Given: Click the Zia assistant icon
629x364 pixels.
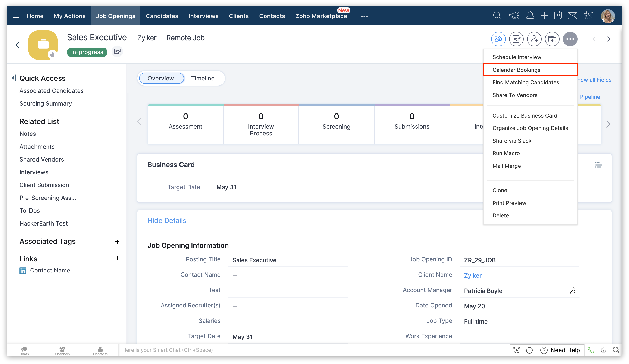Looking at the screenshot, I should (x=498, y=39).
